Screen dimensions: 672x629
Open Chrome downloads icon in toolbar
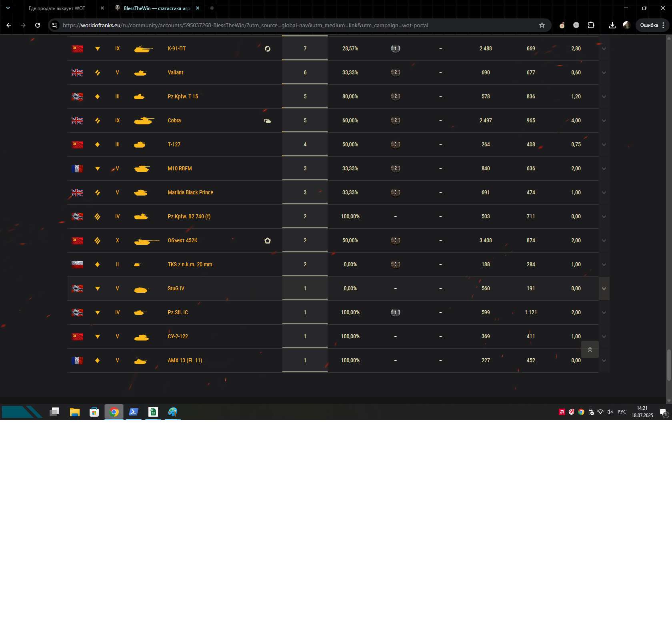(612, 25)
